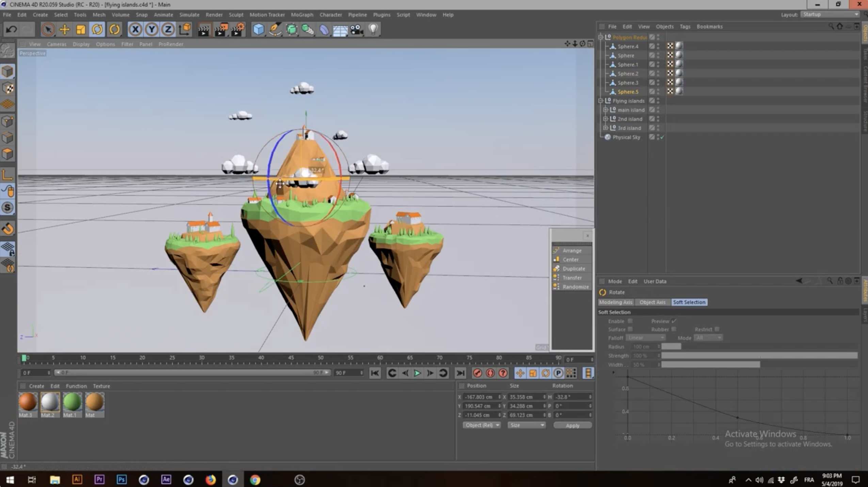The image size is (868, 487).
Task: Click the light icon in the toolbar
Action: (x=373, y=30)
